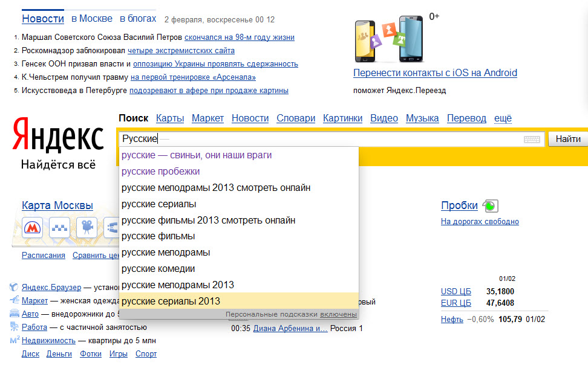Image resolution: width=588 pixels, height=374 pixels.
Task: Click the taxi icon on Moscow map
Action: coord(59,227)
